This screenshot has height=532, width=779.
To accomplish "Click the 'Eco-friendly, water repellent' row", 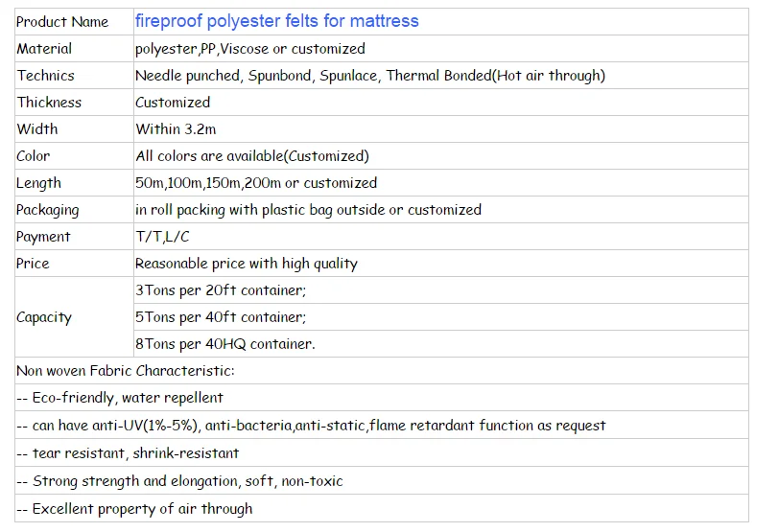I will (120, 398).
